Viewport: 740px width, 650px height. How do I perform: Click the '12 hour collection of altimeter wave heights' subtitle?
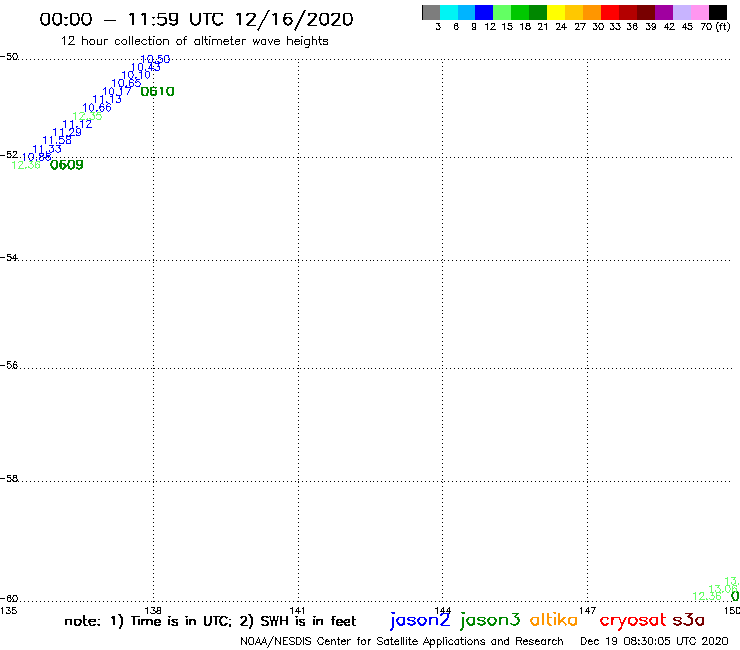(x=194, y=41)
